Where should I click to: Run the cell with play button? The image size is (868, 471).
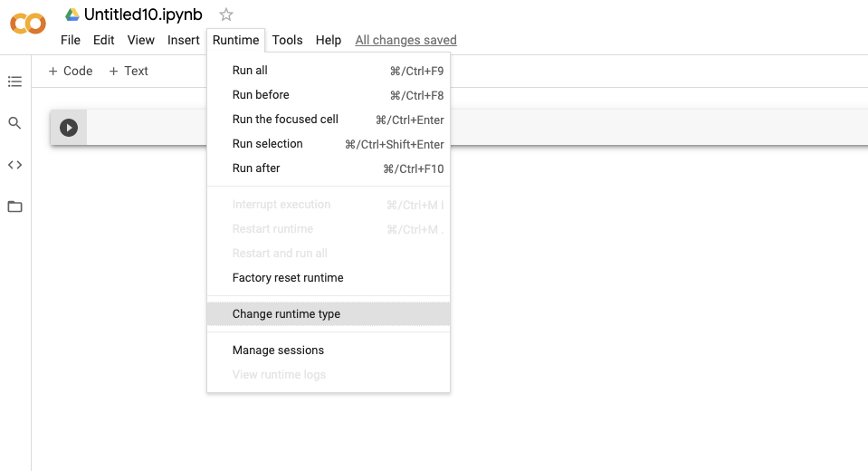(x=69, y=128)
